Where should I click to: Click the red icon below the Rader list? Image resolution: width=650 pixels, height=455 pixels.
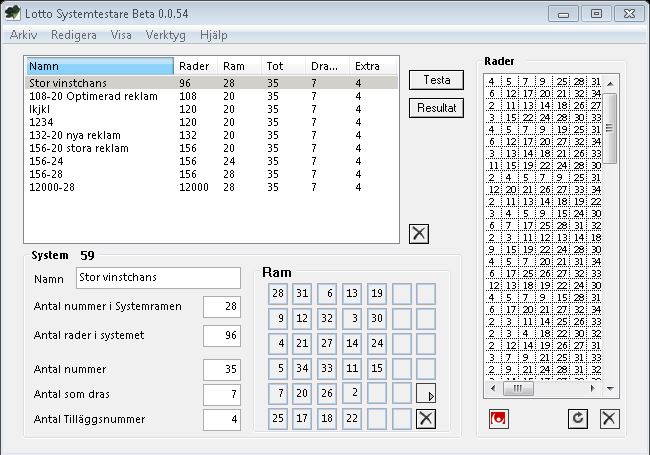[498, 418]
